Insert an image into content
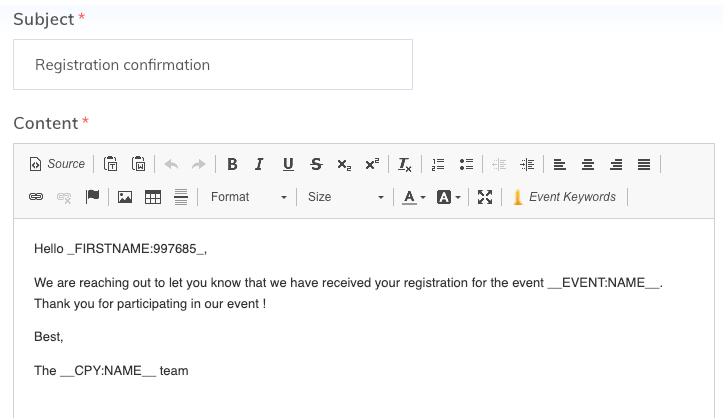This screenshot has height=418, width=723. pyautogui.click(x=125, y=197)
